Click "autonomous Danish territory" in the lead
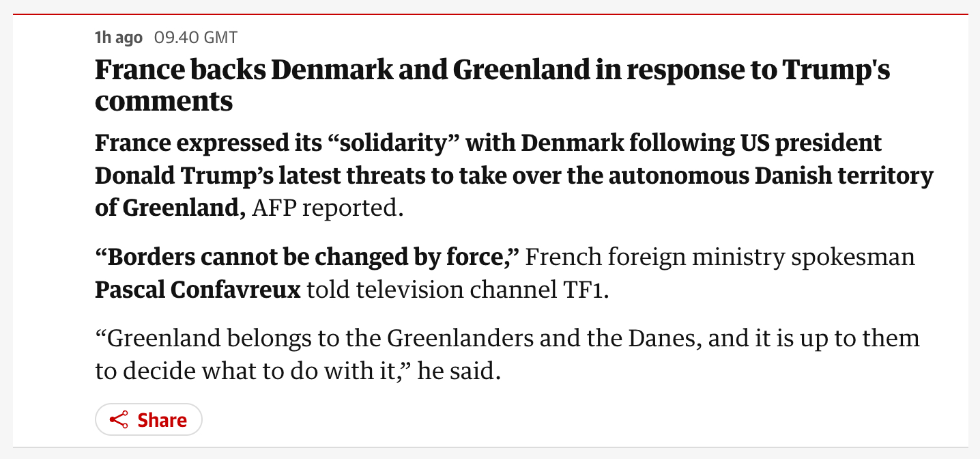 tap(770, 176)
